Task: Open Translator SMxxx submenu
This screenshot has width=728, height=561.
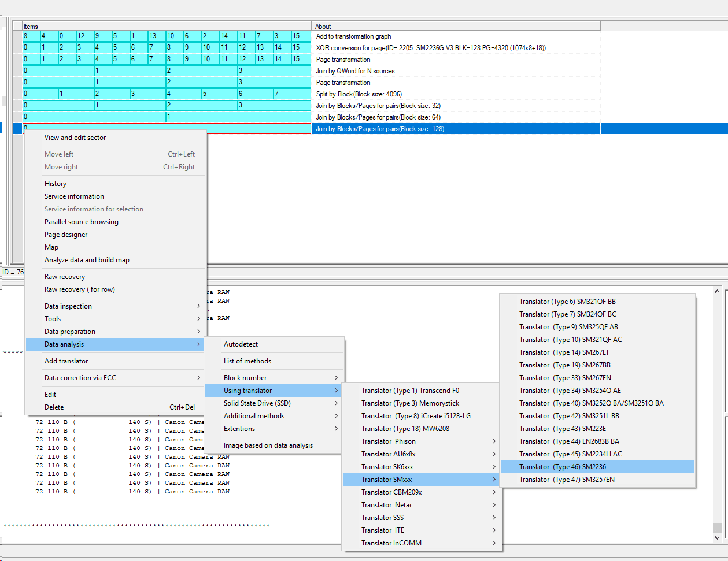Action: point(422,480)
